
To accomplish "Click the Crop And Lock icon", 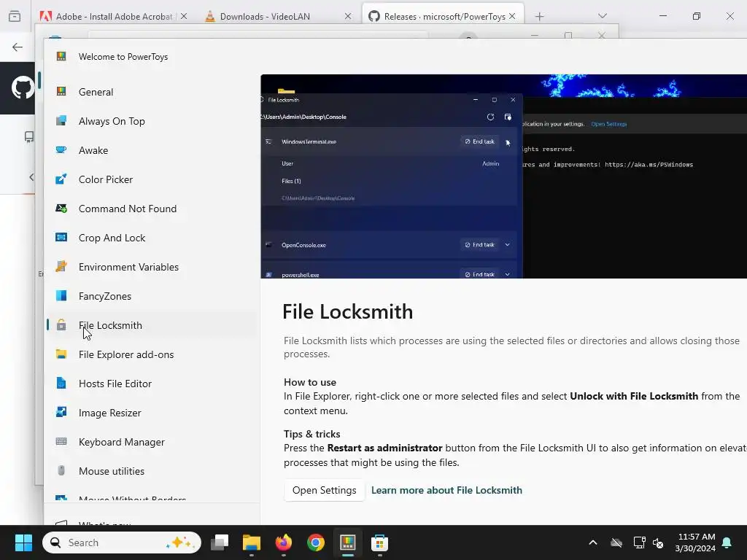I will (x=61, y=237).
